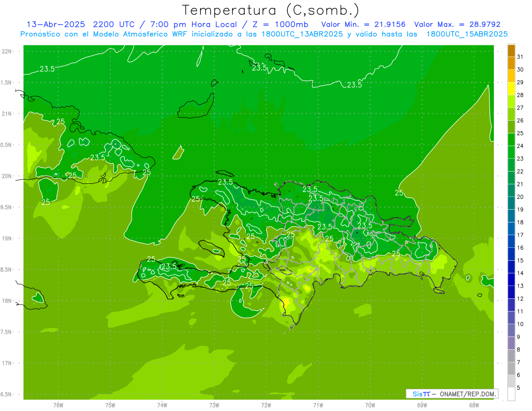Pick the purple band between 10 and 11
Viewport: 532px width, 411px height.
pos(511,318)
